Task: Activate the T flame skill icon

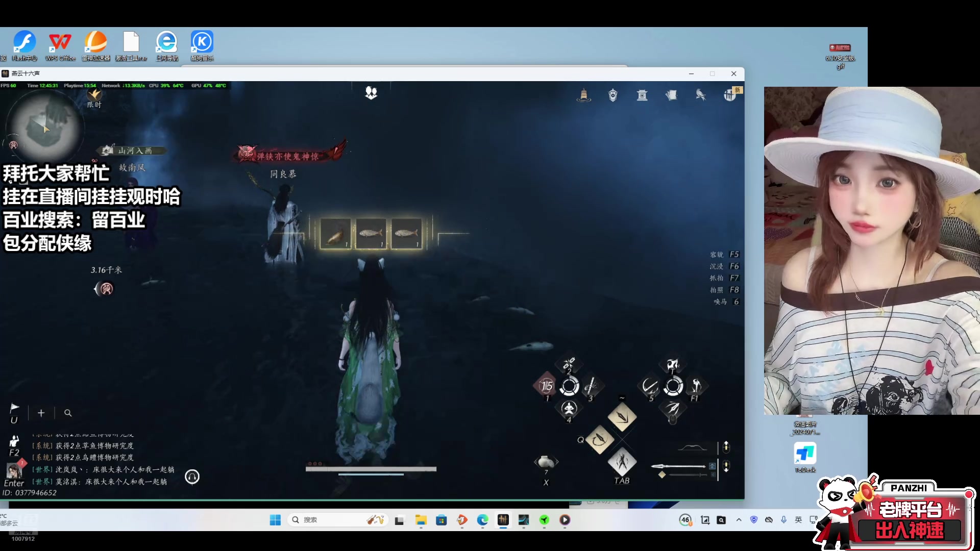Action: (673, 365)
